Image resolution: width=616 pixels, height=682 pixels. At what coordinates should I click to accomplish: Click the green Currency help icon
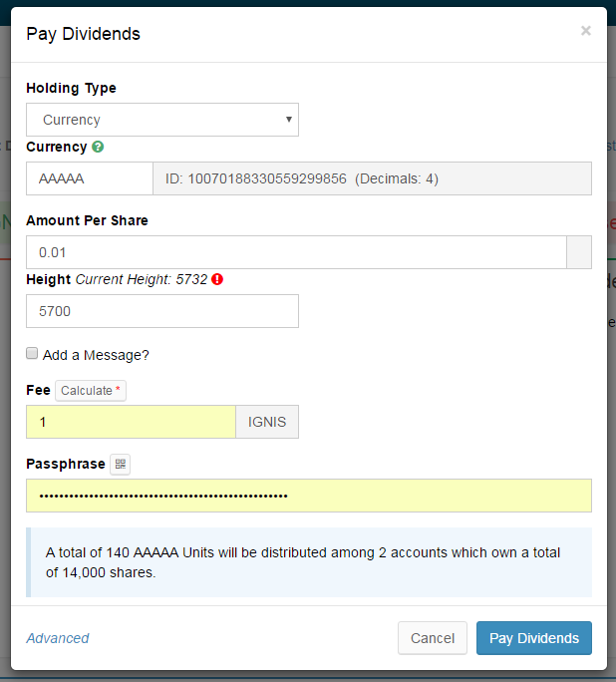click(98, 147)
